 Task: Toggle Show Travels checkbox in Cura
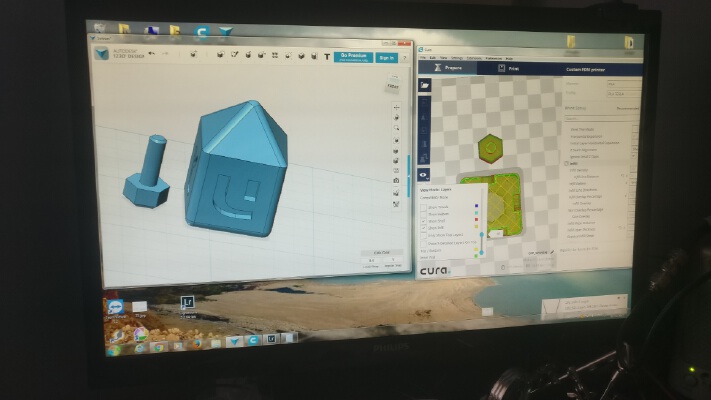423,207
